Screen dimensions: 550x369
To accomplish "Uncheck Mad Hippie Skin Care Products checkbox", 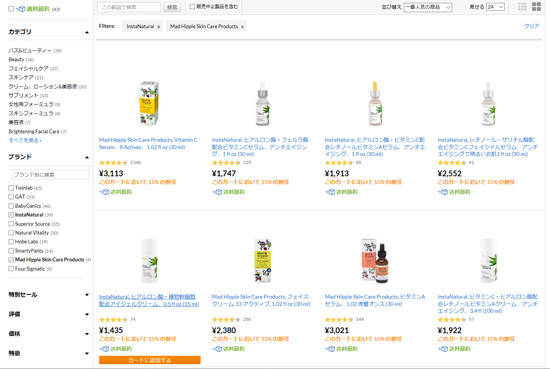I will tap(11, 260).
